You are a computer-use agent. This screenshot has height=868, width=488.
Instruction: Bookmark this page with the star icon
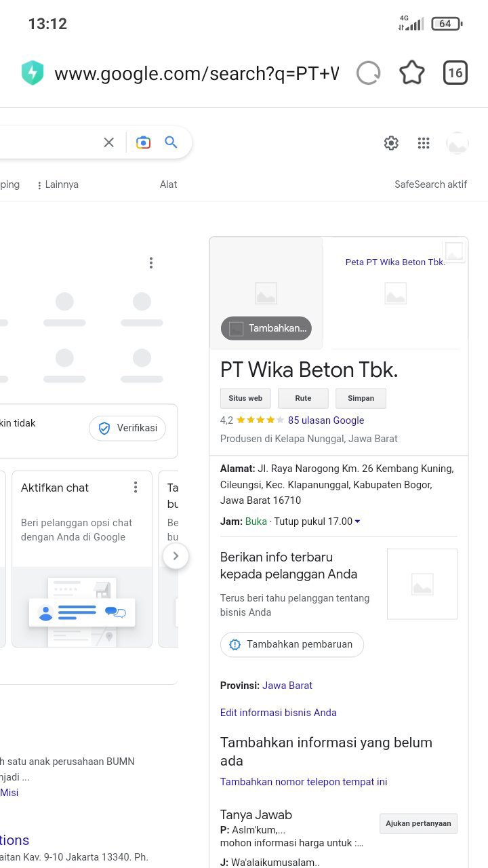(x=412, y=73)
